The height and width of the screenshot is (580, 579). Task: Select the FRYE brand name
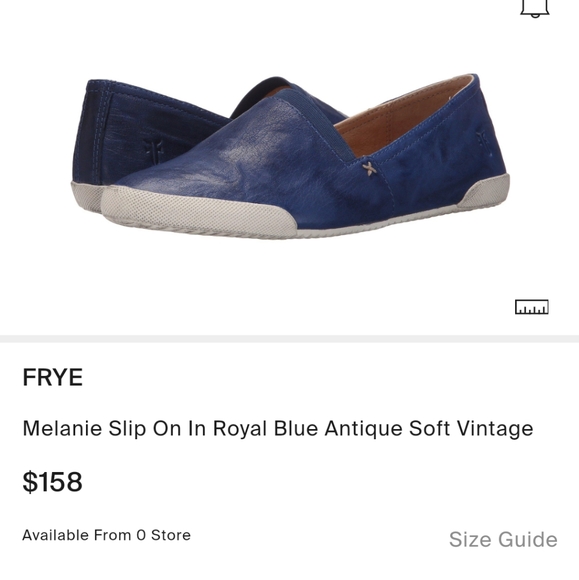(53, 377)
